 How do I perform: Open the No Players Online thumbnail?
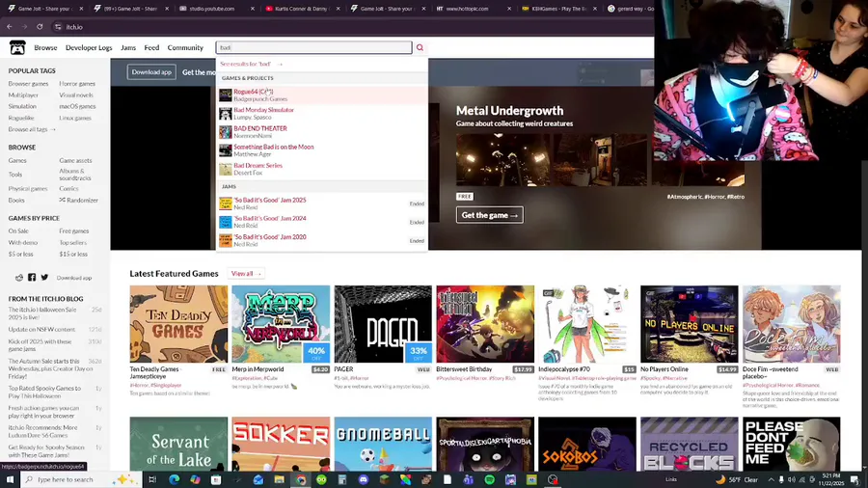[690, 324]
